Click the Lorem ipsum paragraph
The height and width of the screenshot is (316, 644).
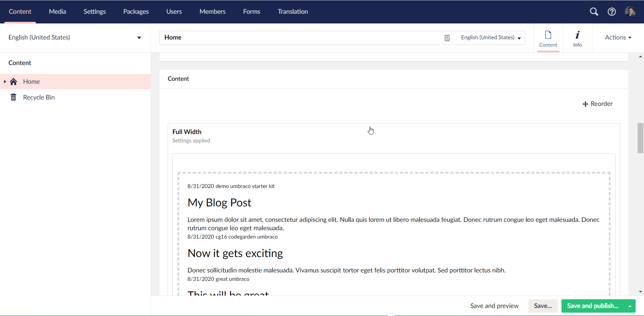pyautogui.click(x=393, y=224)
